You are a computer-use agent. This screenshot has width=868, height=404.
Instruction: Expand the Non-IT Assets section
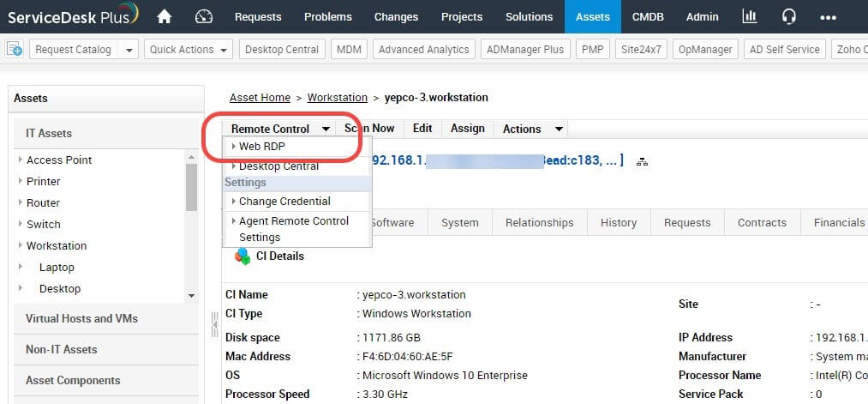(105, 350)
